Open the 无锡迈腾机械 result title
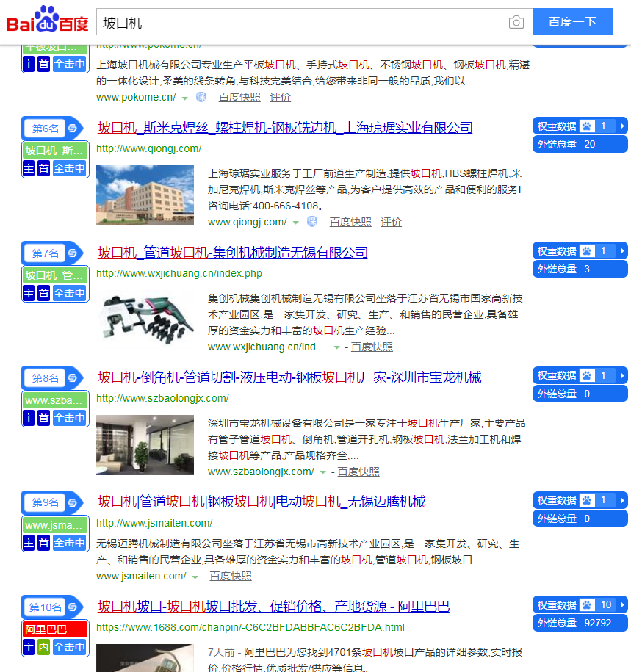 [262, 502]
